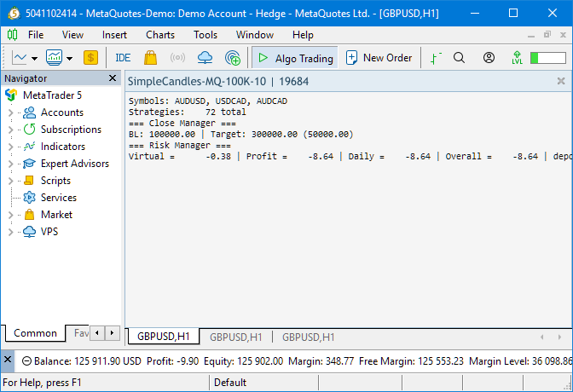Select the Indicators wave icon
The width and height of the screenshot is (573, 392).
tap(29, 147)
